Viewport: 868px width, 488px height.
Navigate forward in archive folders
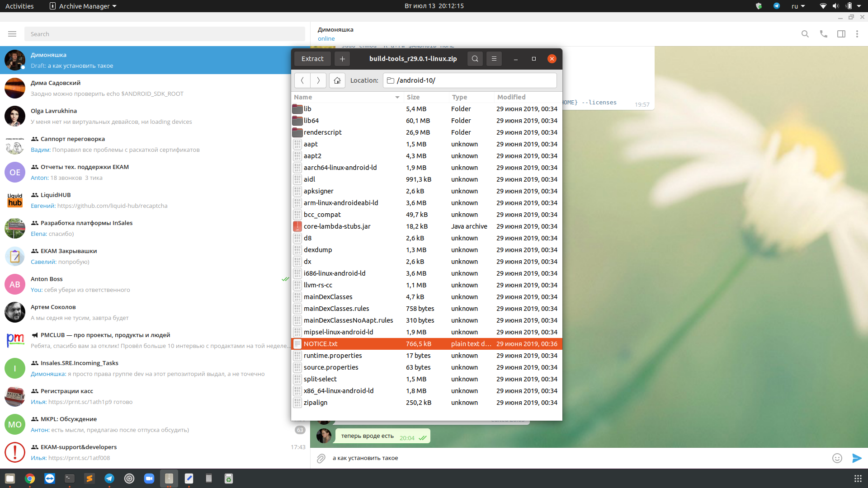318,80
